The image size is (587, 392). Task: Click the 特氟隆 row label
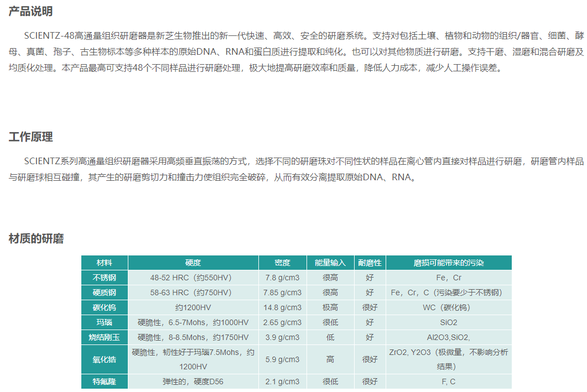[x=105, y=381]
